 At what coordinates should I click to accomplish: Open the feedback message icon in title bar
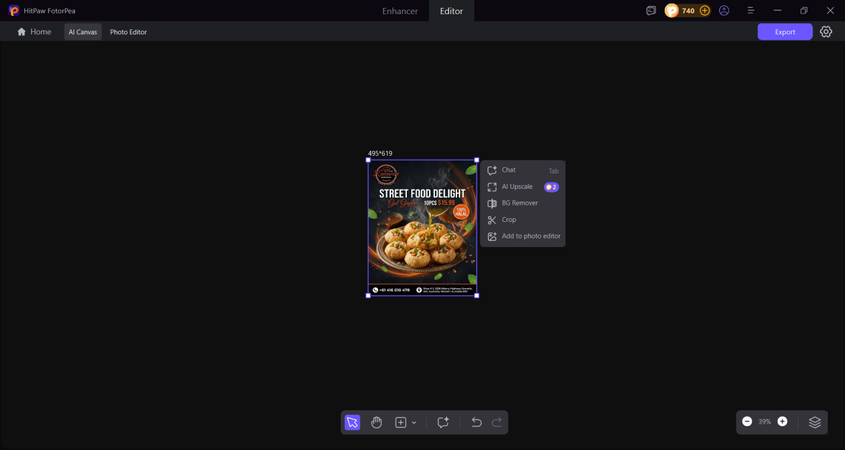click(651, 11)
